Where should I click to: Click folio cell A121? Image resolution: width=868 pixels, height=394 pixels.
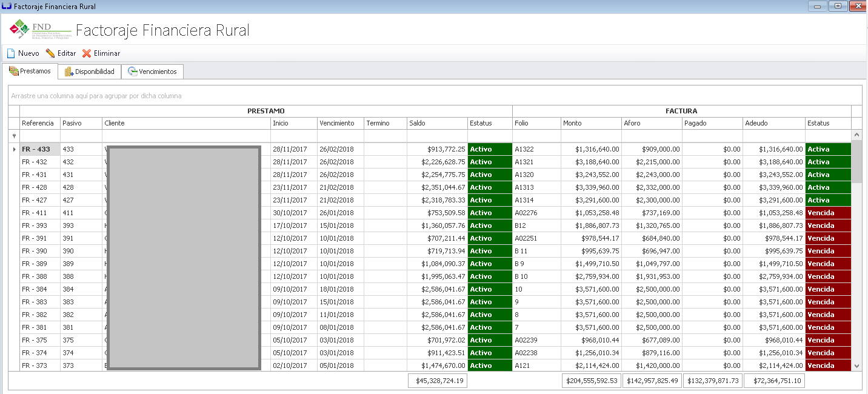pyautogui.click(x=537, y=366)
